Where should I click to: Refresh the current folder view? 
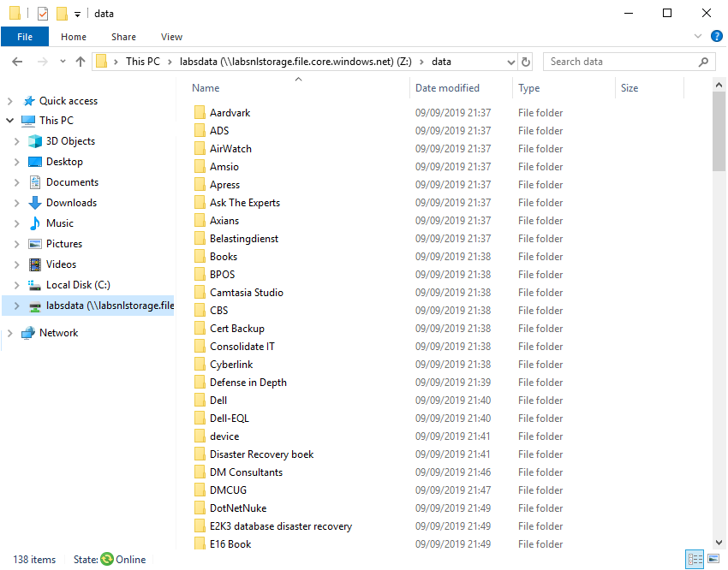pos(526,62)
